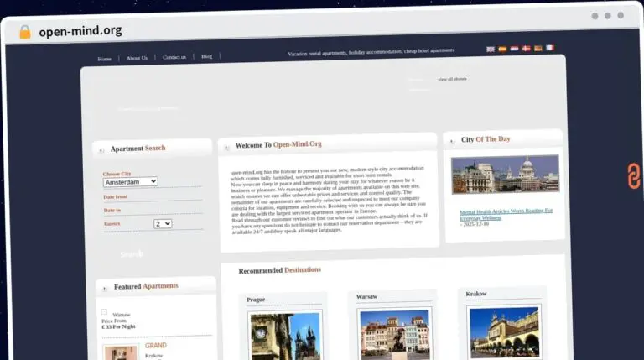
Task: Choose the Dutch flag language icon
Action: (514, 49)
